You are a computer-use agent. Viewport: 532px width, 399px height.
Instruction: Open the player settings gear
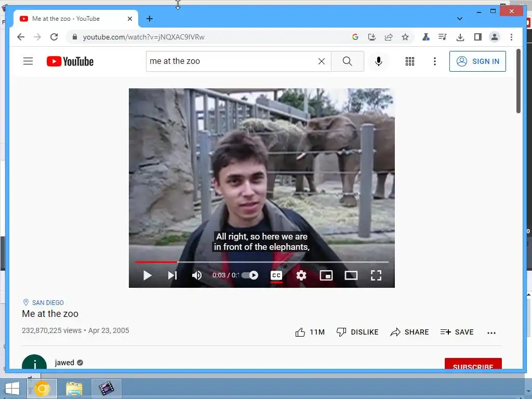pyautogui.click(x=301, y=275)
